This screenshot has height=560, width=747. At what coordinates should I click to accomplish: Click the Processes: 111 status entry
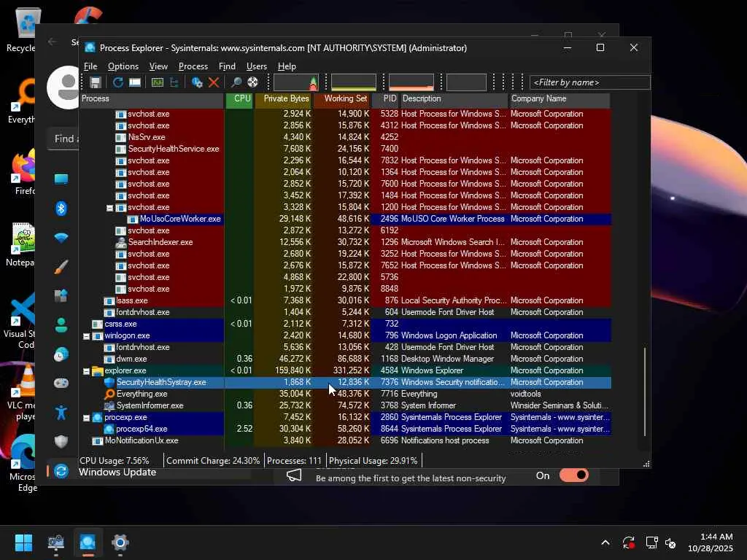(294, 461)
